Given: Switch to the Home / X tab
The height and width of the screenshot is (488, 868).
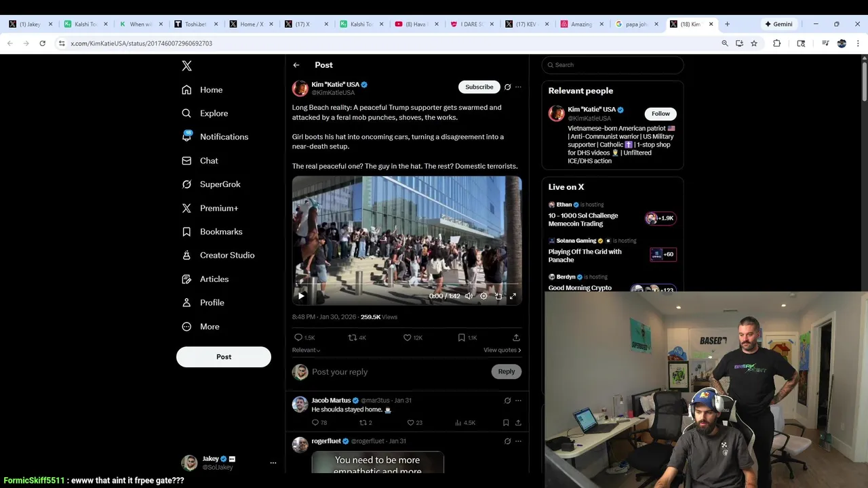Looking at the screenshot, I should coord(251,24).
